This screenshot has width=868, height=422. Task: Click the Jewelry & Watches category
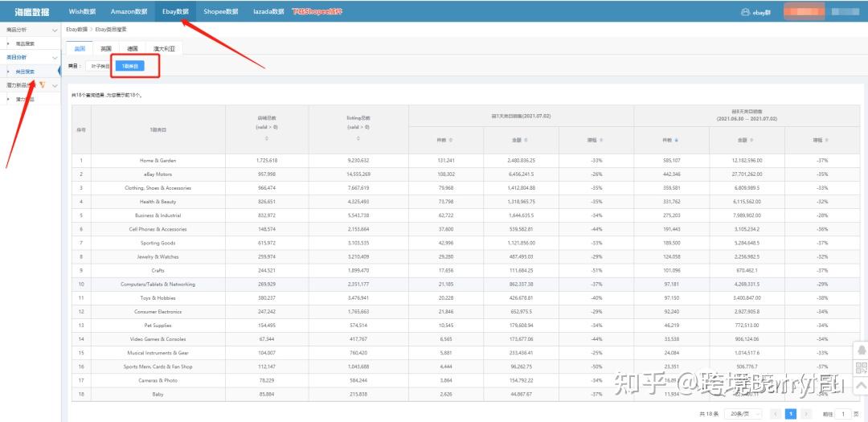click(x=158, y=257)
